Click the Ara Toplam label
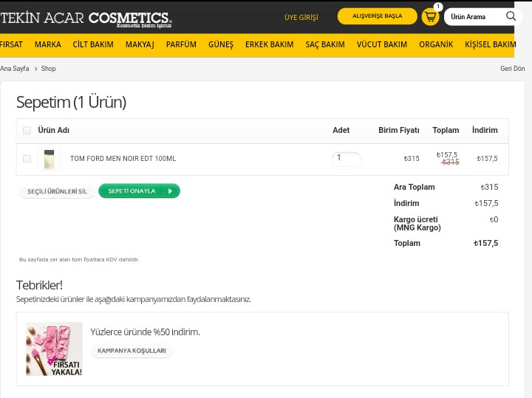Image resolution: width=532 pixels, height=398 pixels. 414,187
